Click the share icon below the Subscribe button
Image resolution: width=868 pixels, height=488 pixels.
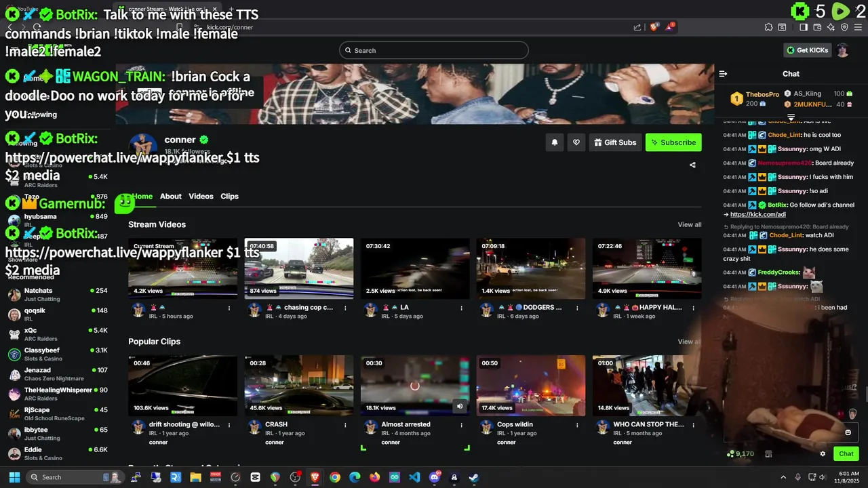point(692,165)
